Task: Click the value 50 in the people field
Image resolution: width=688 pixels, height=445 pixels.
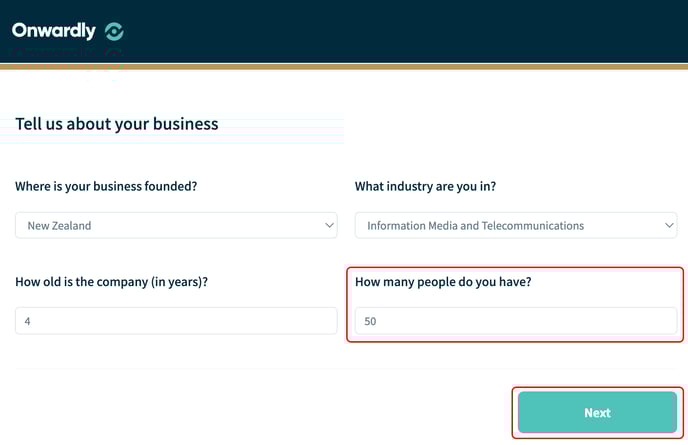Action: coord(370,321)
